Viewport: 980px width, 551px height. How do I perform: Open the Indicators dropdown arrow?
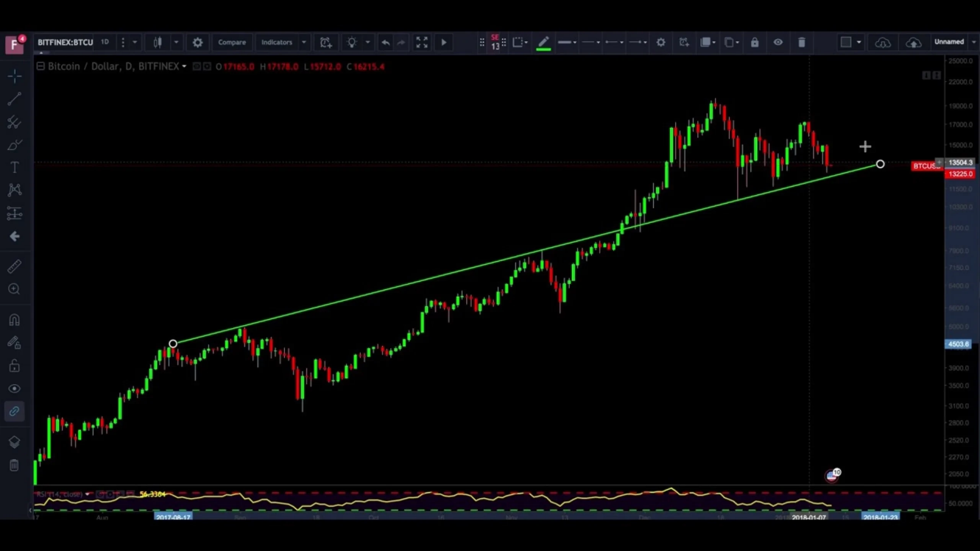tap(303, 43)
